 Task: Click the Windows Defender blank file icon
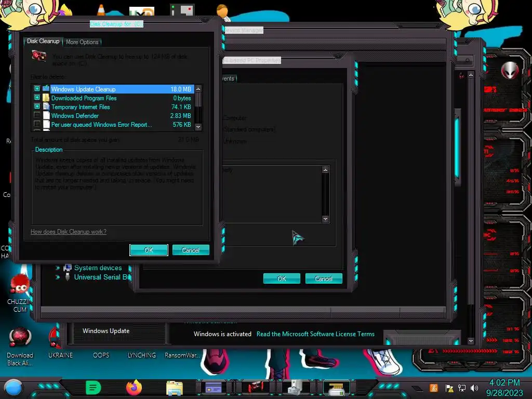point(46,115)
